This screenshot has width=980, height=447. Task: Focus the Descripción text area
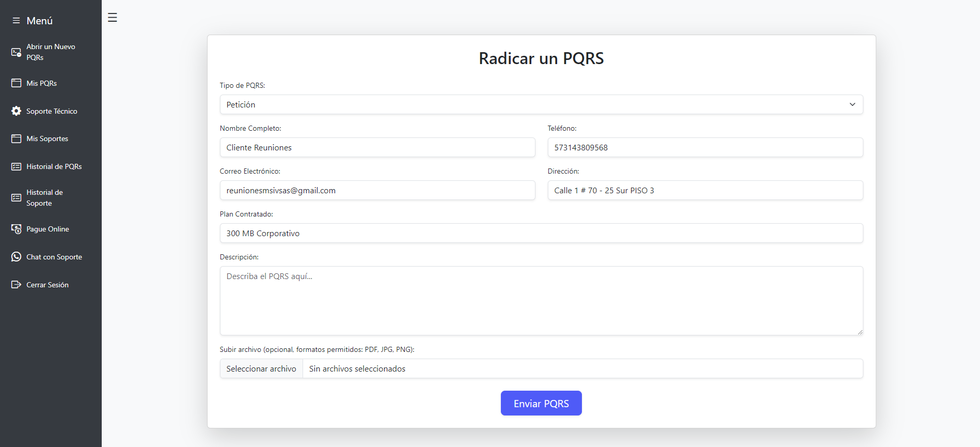(541, 301)
